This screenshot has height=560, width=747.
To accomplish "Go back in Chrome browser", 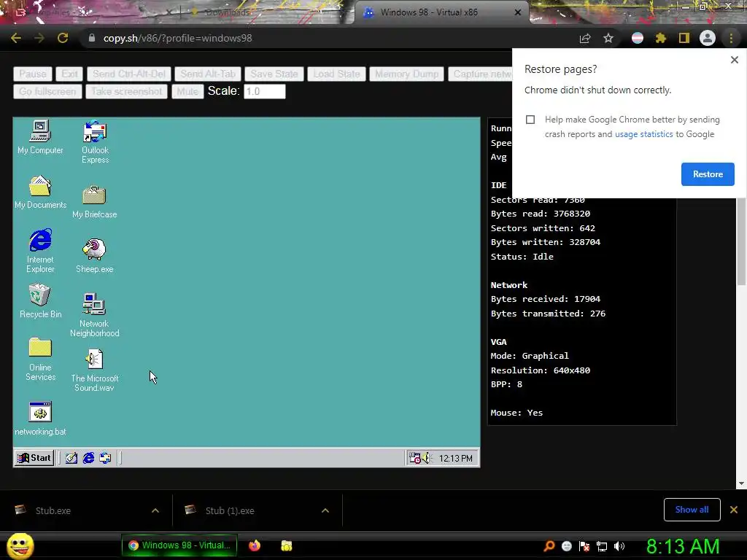I will coord(16,38).
